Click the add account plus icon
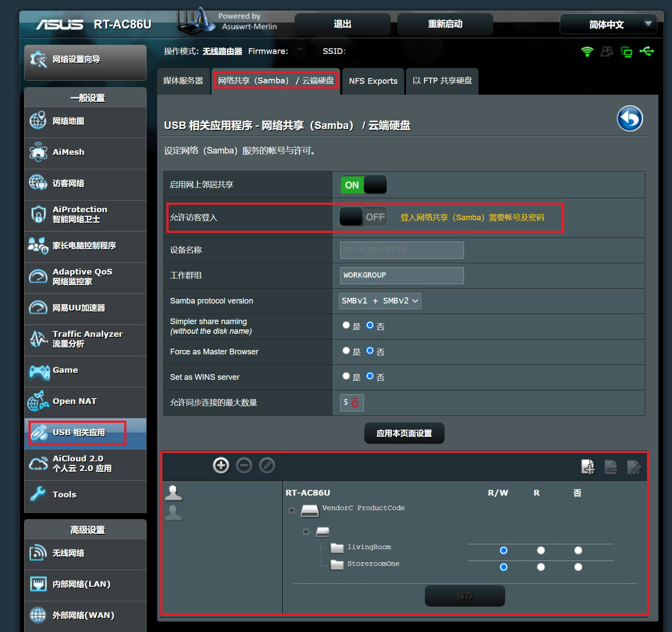This screenshot has height=632, width=672. [221, 465]
